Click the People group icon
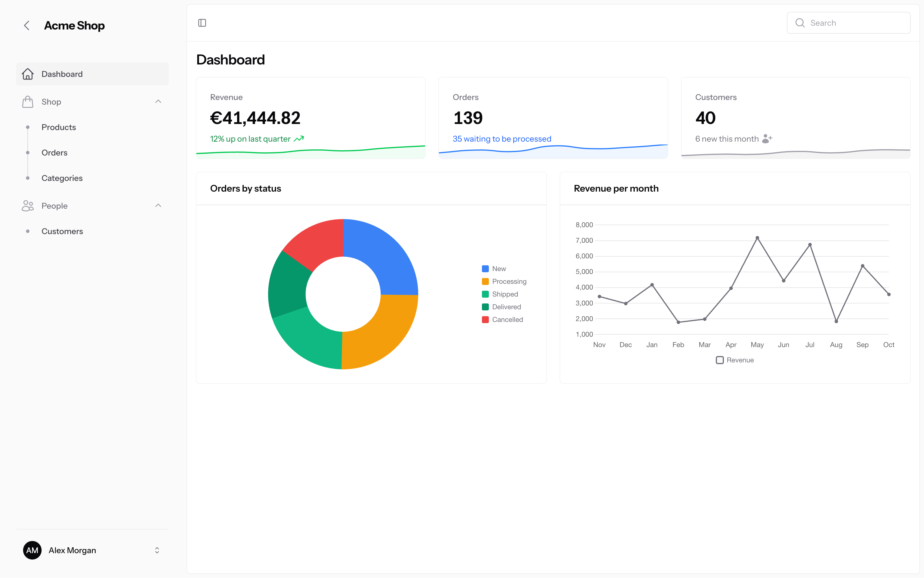This screenshot has height=578, width=924. pyautogui.click(x=27, y=206)
